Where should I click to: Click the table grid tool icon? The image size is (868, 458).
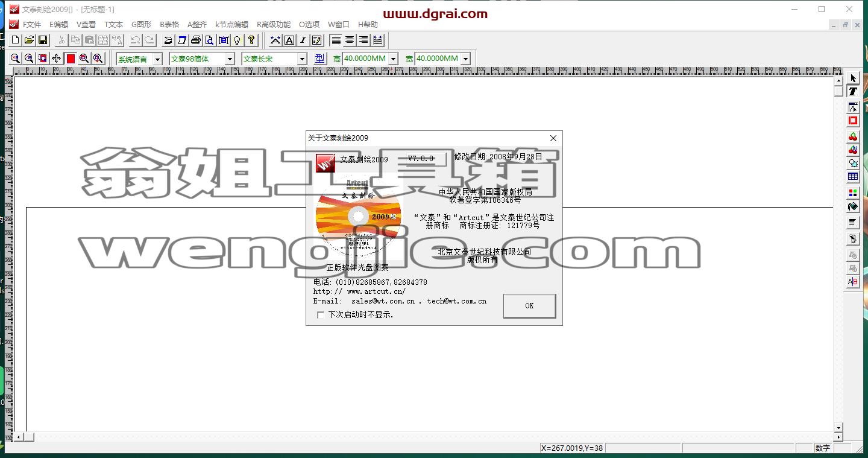(853, 177)
